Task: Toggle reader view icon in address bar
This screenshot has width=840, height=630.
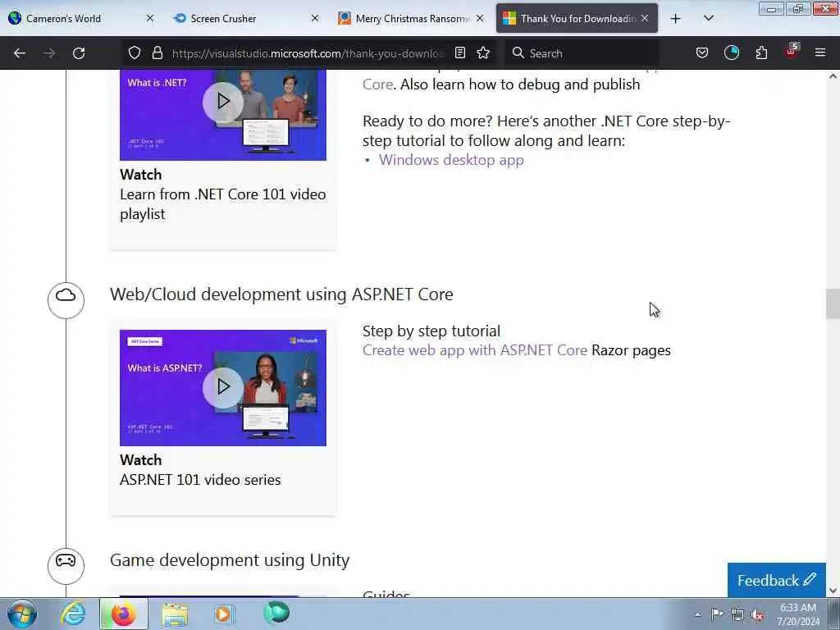Action: pos(459,53)
